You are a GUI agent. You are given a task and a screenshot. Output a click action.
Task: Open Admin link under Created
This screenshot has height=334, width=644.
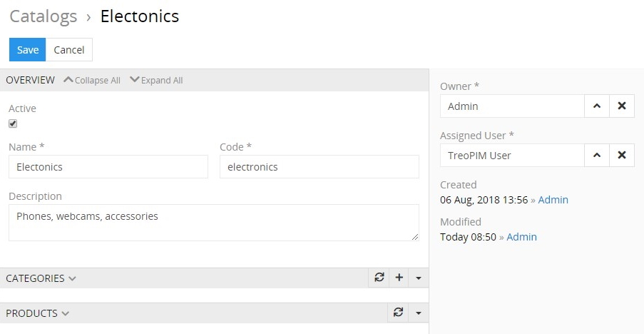(553, 200)
